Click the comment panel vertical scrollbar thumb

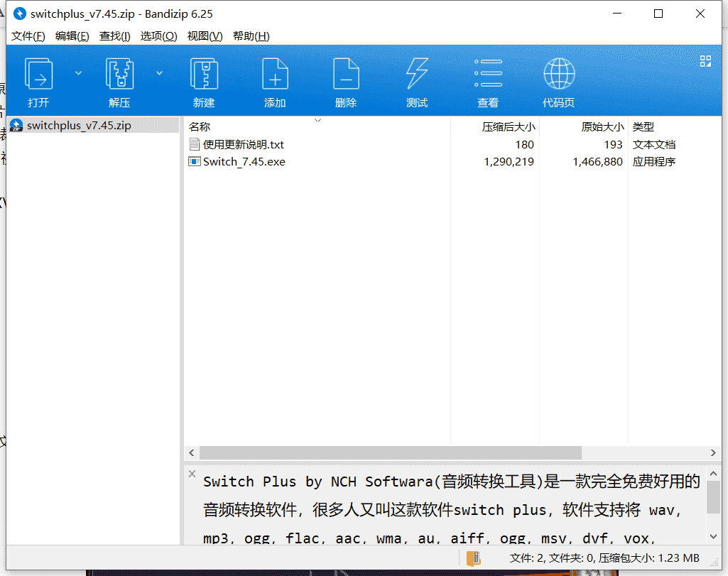[714, 497]
